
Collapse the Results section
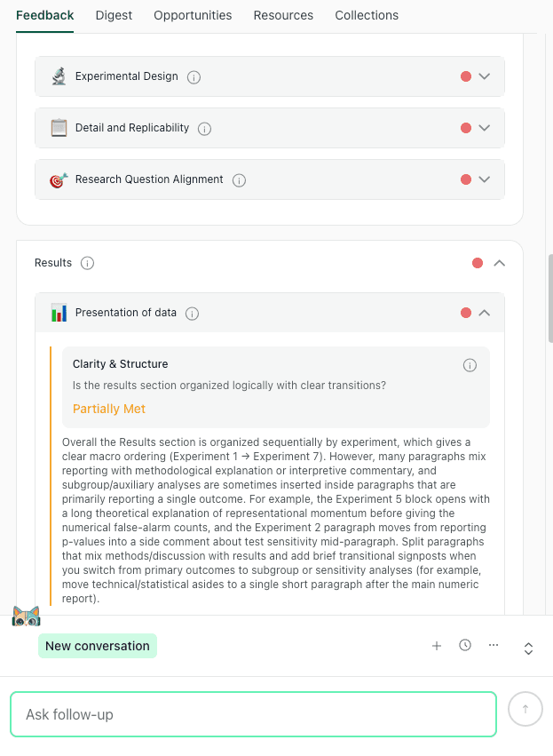pos(502,262)
